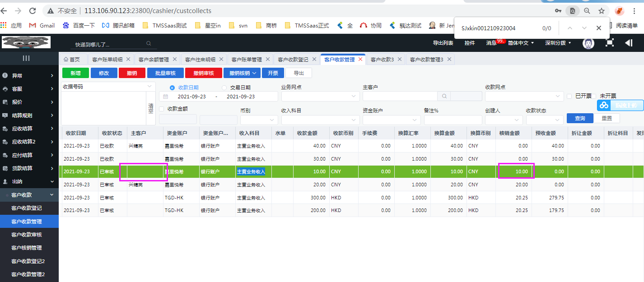Open the 百度一下 bookmark

[79, 25]
